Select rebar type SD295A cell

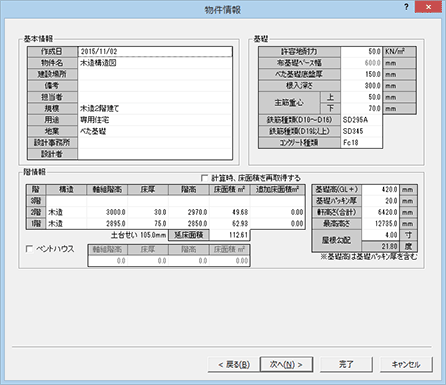(361, 120)
